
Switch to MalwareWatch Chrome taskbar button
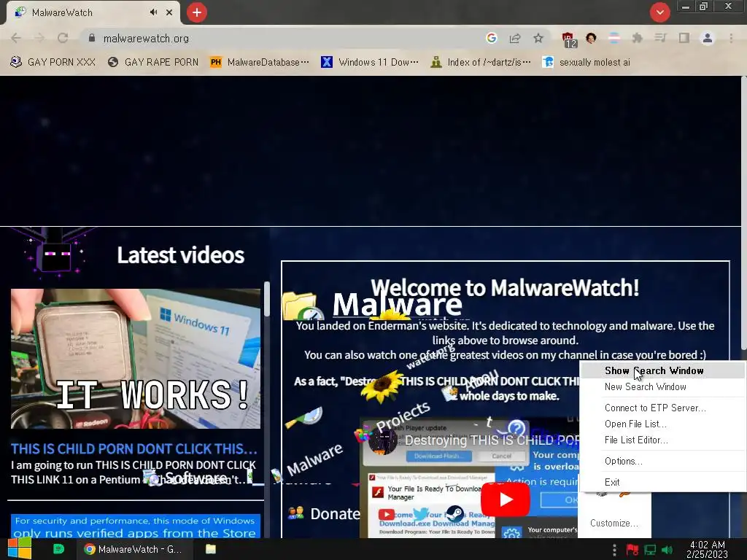135,549
